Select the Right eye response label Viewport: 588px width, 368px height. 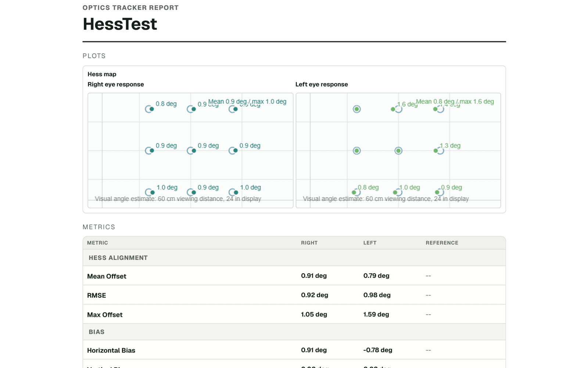[116, 84]
